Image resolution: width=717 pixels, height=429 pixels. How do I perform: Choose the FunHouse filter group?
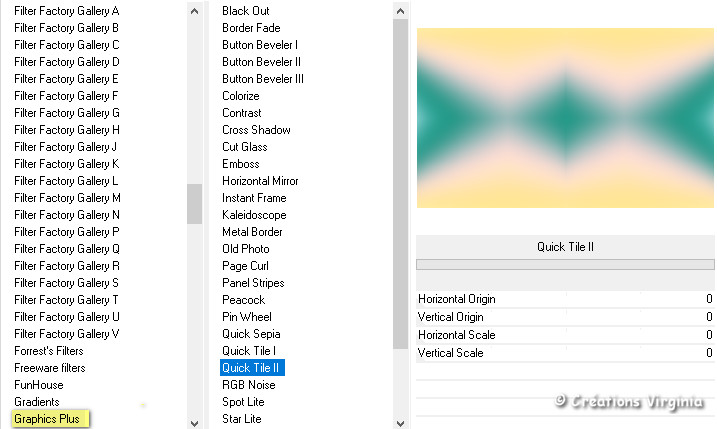(x=39, y=385)
